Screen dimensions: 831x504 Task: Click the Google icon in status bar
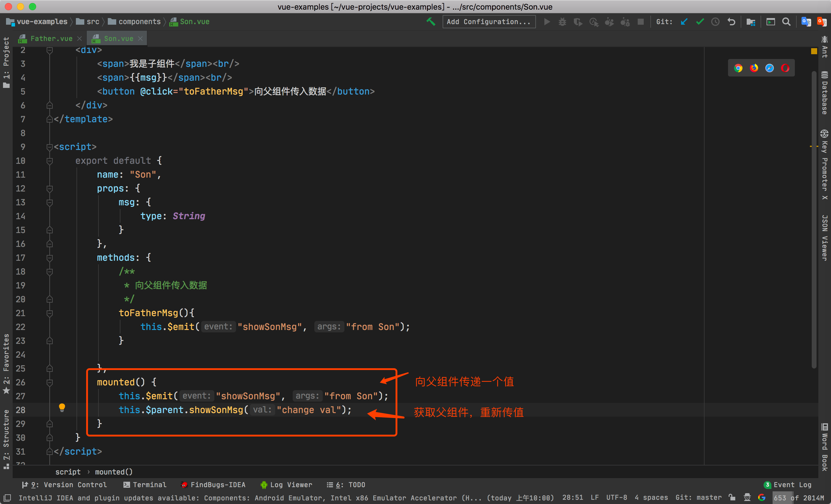tap(761, 497)
